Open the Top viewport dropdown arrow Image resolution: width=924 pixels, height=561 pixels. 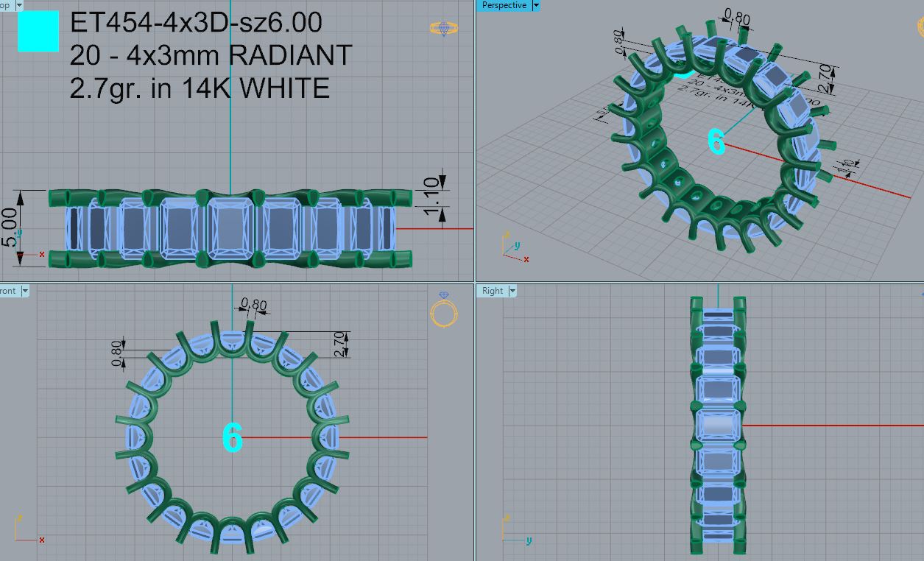pyautogui.click(x=18, y=5)
